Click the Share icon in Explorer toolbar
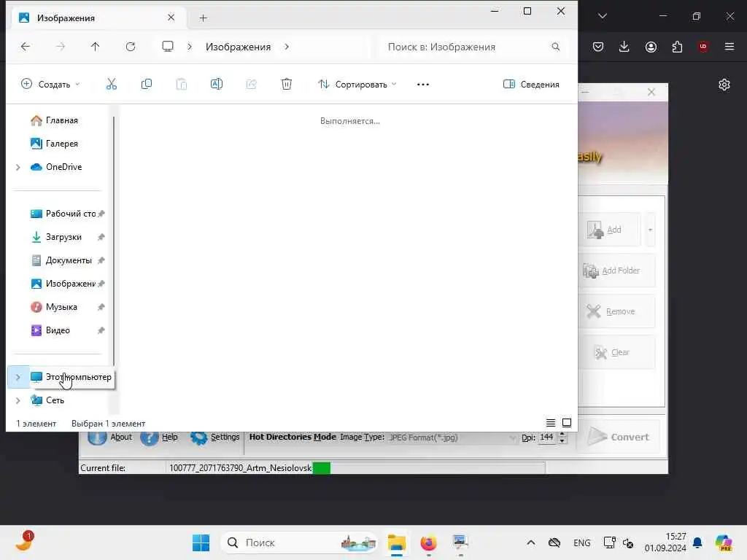747x560 pixels. click(252, 85)
